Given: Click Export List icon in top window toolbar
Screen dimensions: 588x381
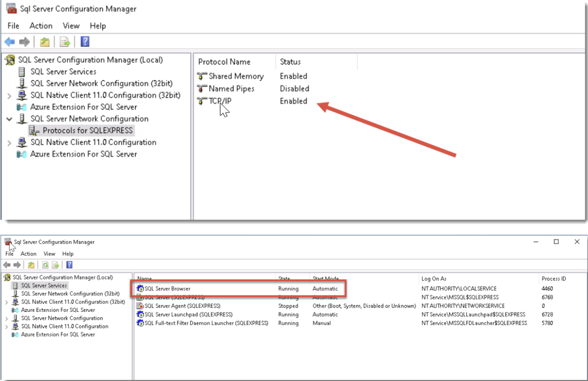Looking at the screenshot, I should click(x=65, y=42).
